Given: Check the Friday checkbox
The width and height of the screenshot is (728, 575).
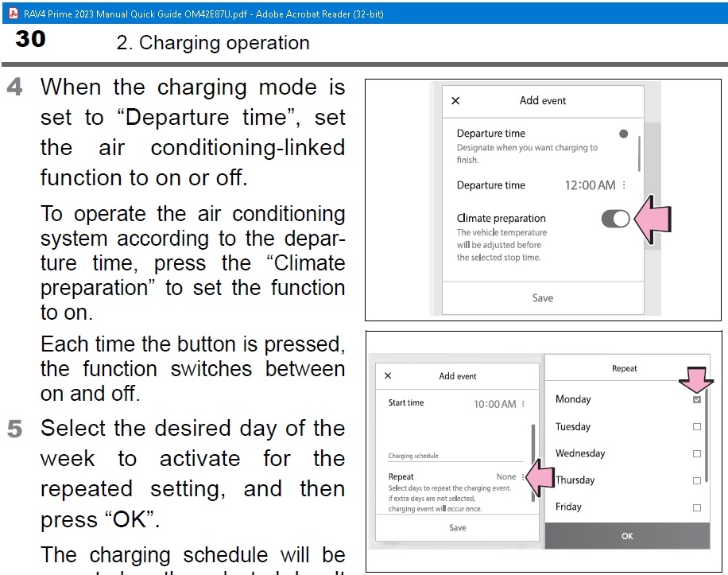Looking at the screenshot, I should [697, 507].
